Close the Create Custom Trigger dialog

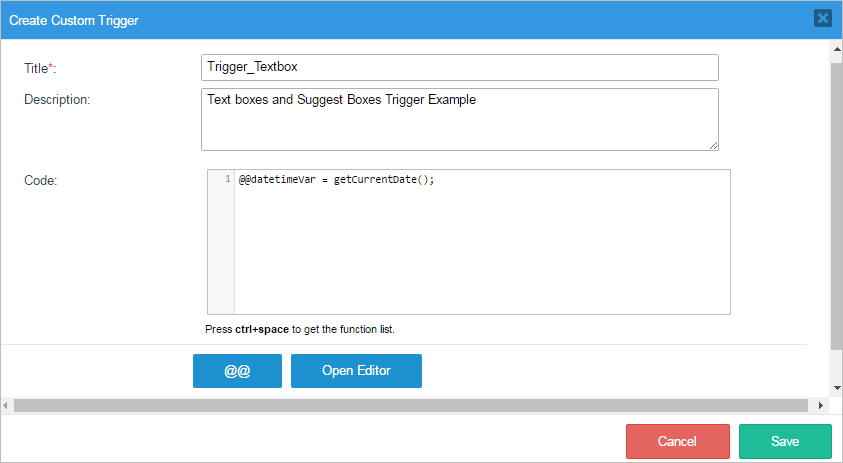[x=822, y=18]
